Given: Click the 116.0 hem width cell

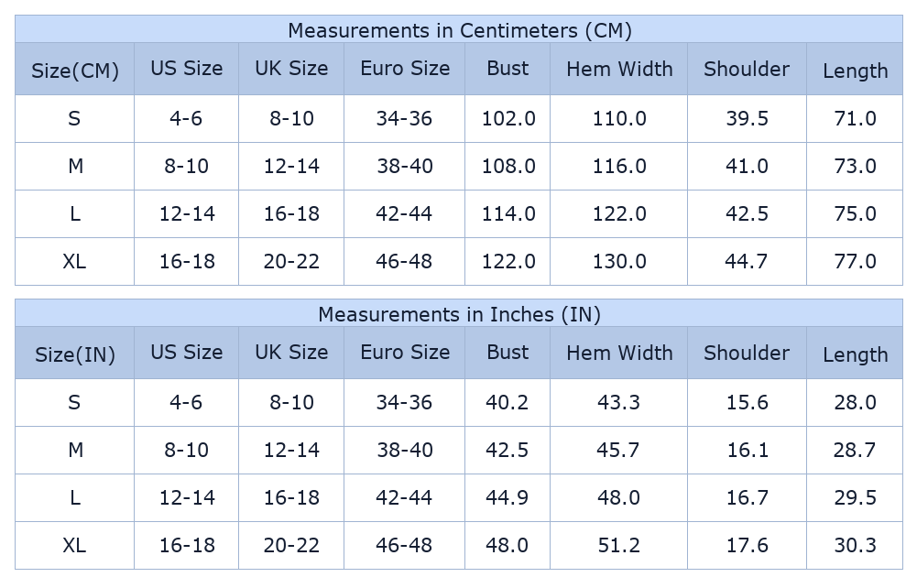Looking at the screenshot, I should click(x=619, y=166).
